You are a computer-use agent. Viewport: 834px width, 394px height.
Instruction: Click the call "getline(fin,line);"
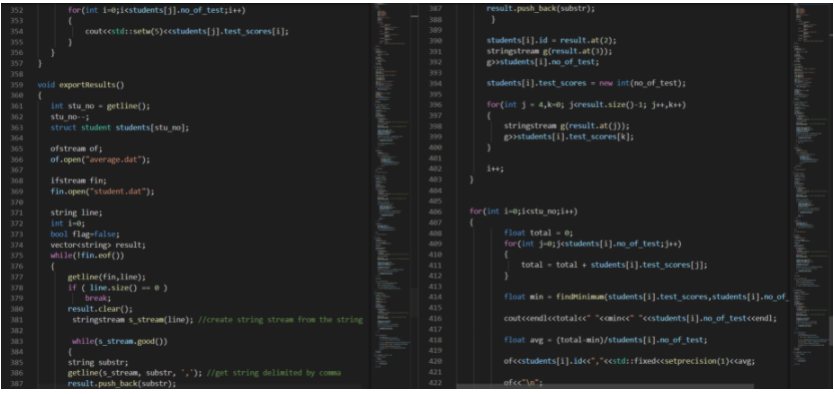[x=106, y=277]
